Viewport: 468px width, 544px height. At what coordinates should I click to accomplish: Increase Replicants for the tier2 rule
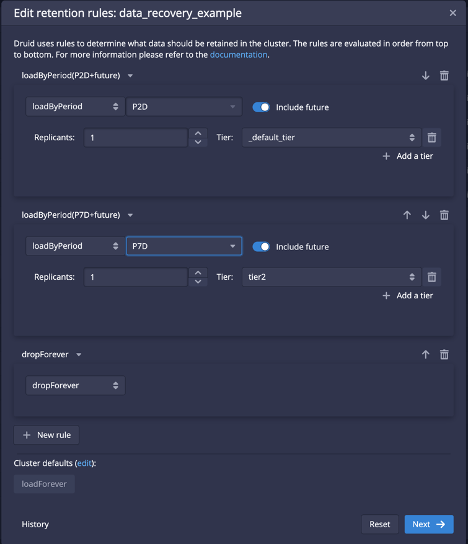(198, 273)
